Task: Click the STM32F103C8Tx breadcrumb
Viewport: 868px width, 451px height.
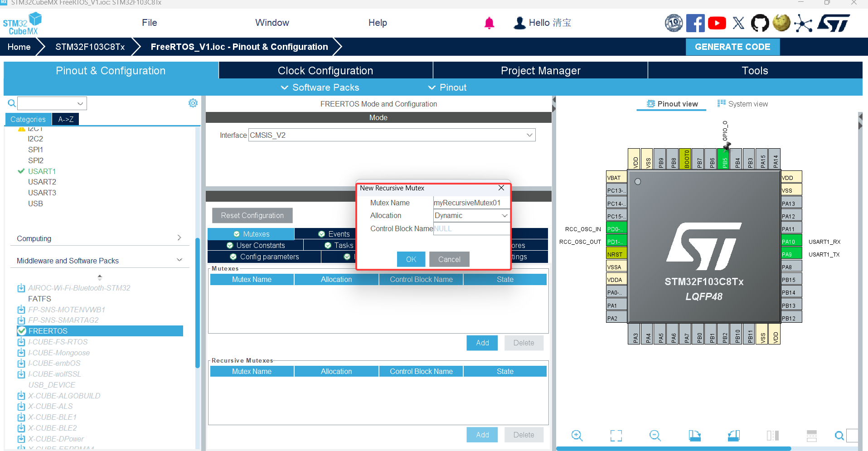Action: (90, 47)
